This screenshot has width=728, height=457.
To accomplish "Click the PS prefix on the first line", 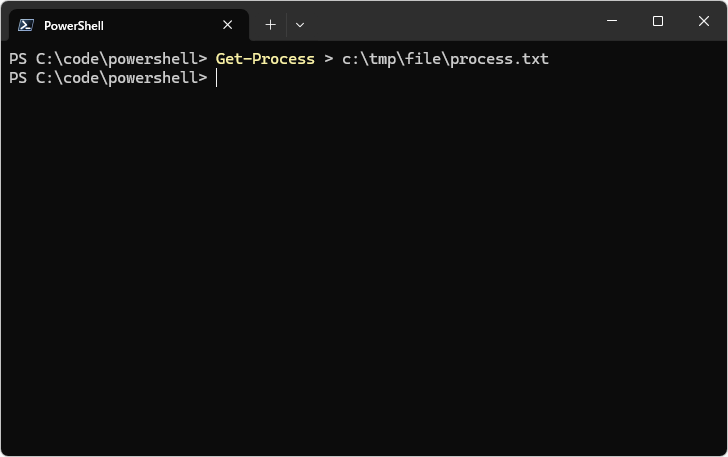I will pyautogui.click(x=18, y=59).
